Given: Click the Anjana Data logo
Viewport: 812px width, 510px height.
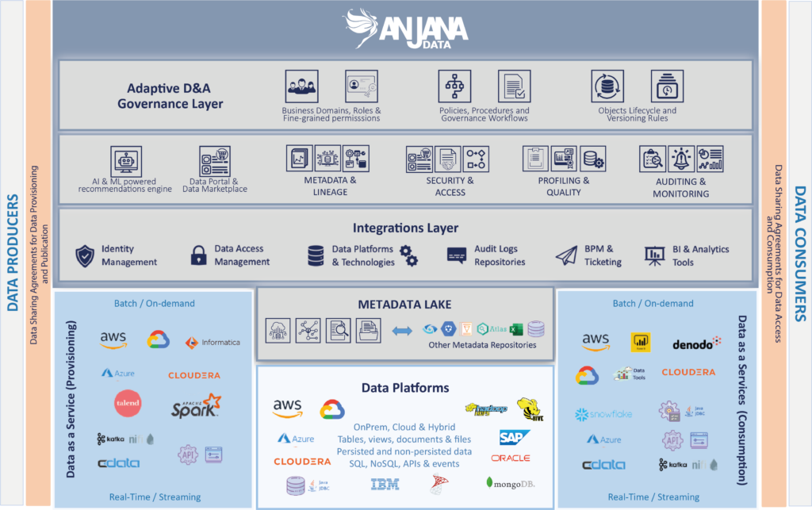Looking at the screenshot, I should 405,29.
